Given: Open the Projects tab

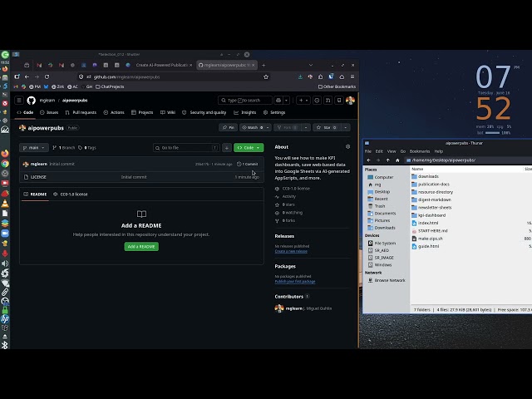Looking at the screenshot, I should [142, 112].
